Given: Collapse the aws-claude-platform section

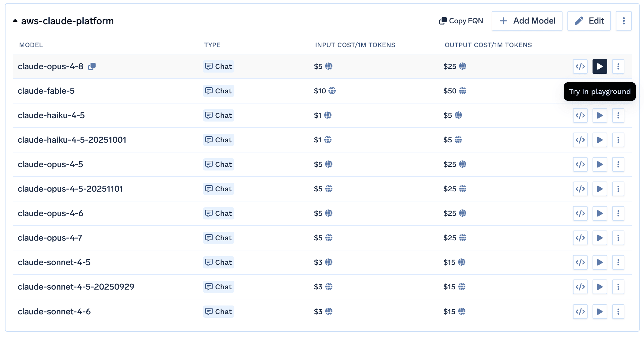Looking at the screenshot, I should pyautogui.click(x=15, y=21).
